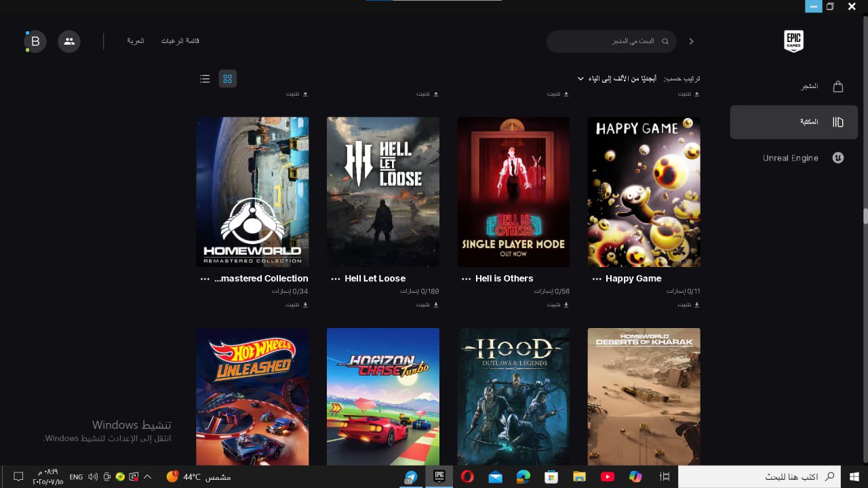Image resolution: width=868 pixels, height=488 pixels.
Task: Install Homeworld Remastered Collection
Action: 297,304
